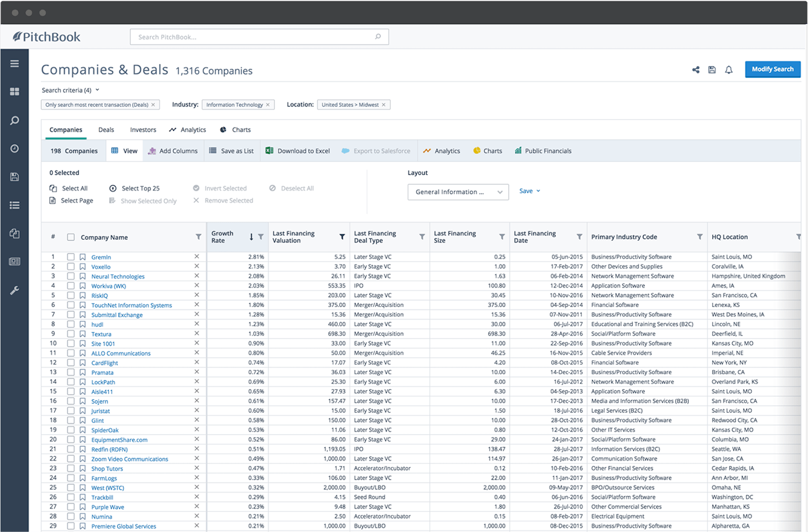Click the toolbar Charts pie option

pos(488,151)
